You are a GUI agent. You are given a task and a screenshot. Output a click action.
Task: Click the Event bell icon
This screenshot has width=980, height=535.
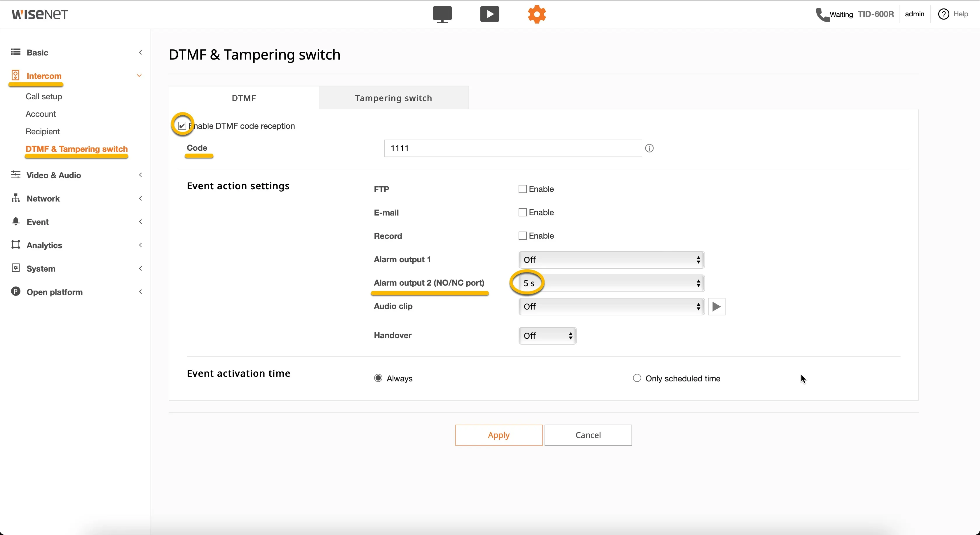15,221
